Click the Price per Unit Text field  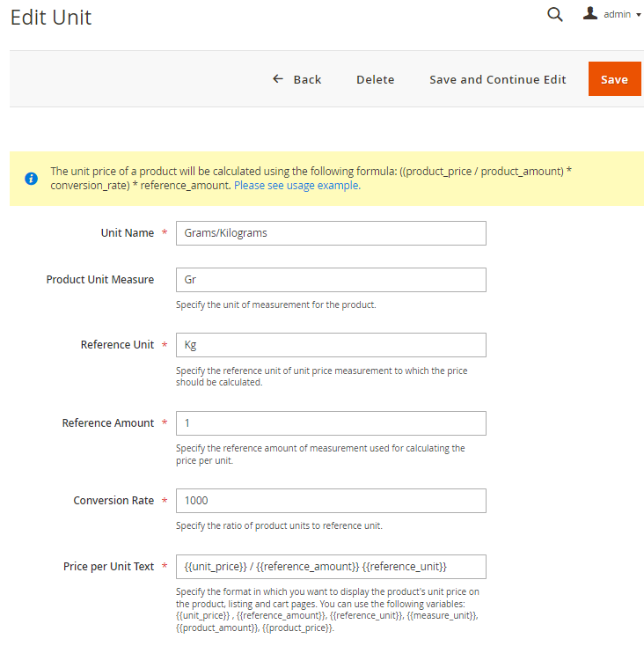point(331,567)
